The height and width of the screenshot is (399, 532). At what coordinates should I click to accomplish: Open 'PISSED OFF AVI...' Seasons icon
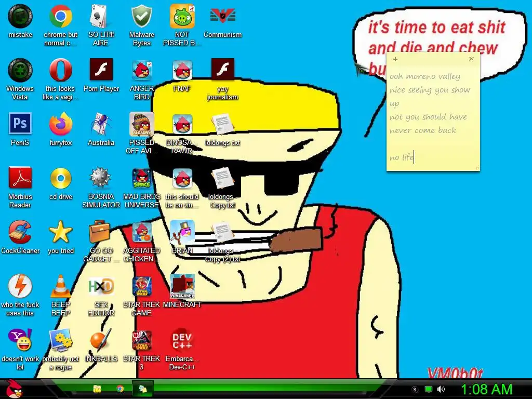coord(141,124)
